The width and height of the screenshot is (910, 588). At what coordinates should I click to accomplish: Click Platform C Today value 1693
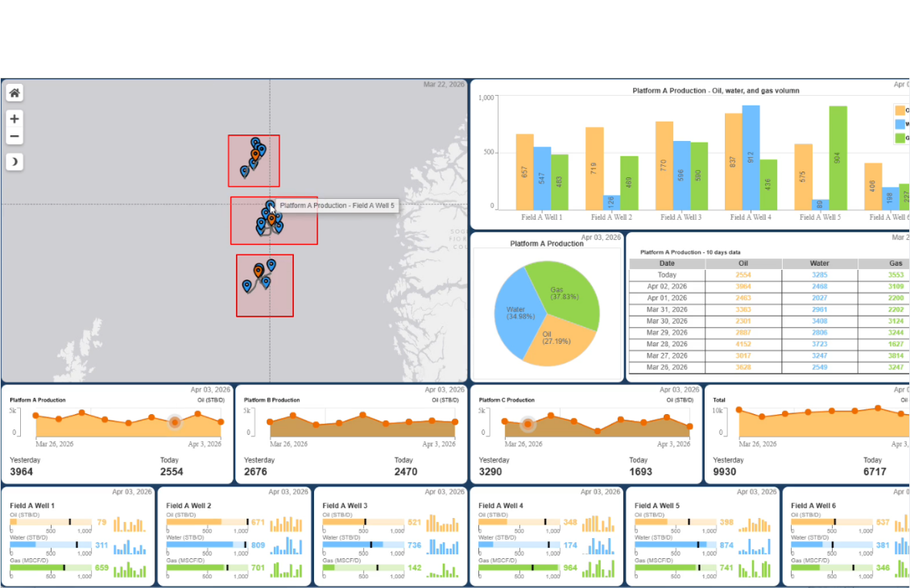click(641, 472)
